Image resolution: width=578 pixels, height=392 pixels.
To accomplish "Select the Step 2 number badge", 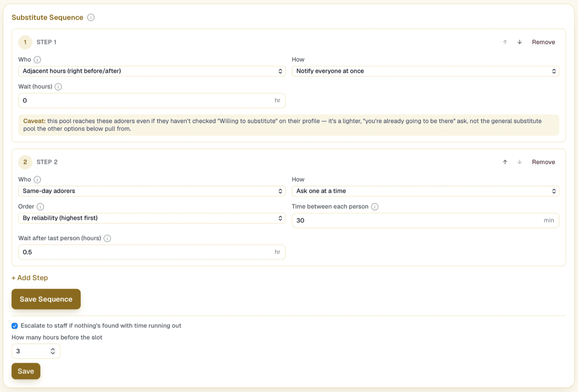I will coord(25,162).
